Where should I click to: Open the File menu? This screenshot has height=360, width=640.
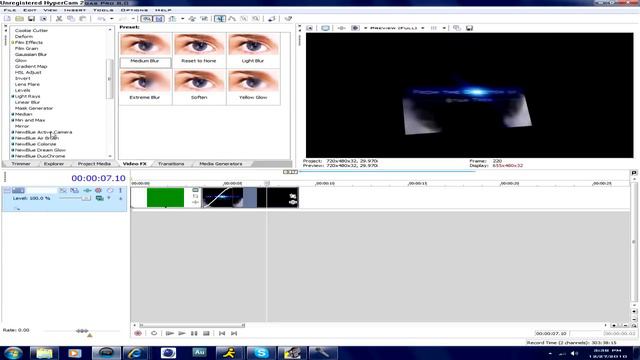pyautogui.click(x=10, y=10)
